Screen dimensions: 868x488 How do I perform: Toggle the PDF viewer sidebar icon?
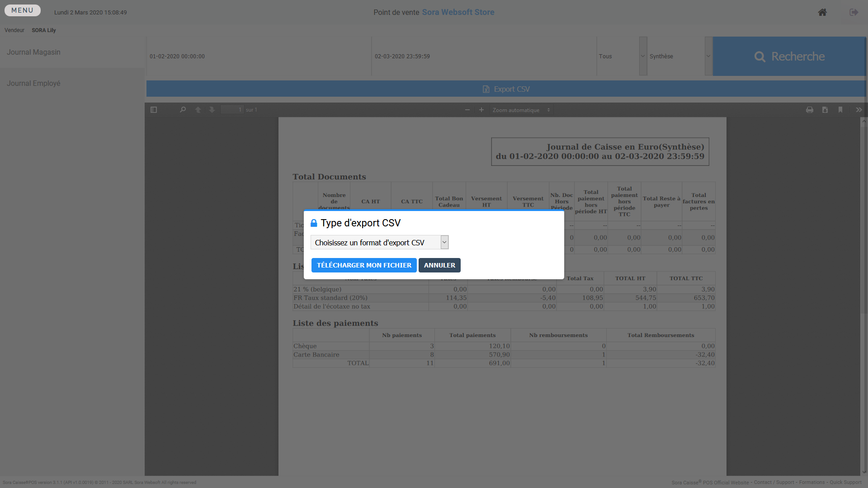point(154,110)
